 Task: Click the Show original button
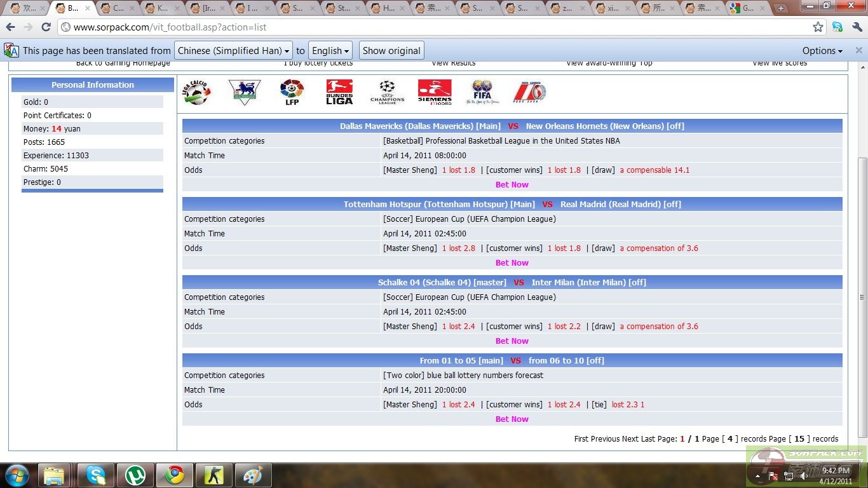(391, 51)
